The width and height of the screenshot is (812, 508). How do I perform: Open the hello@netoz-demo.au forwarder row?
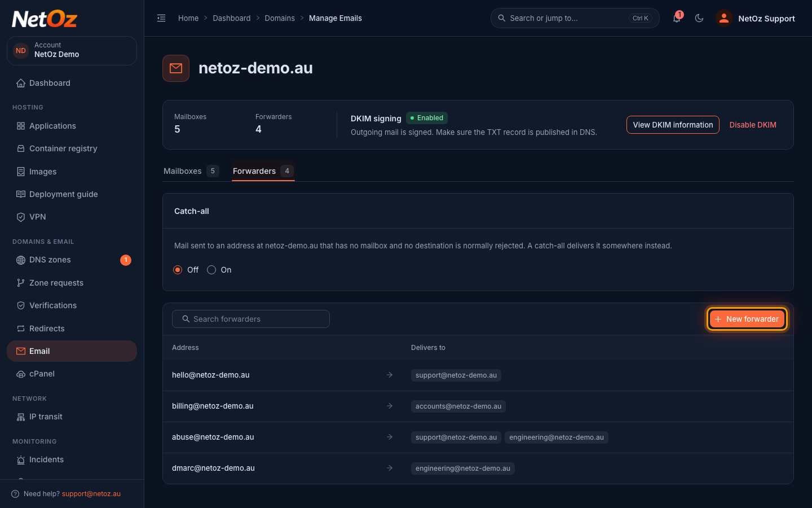[478, 375]
